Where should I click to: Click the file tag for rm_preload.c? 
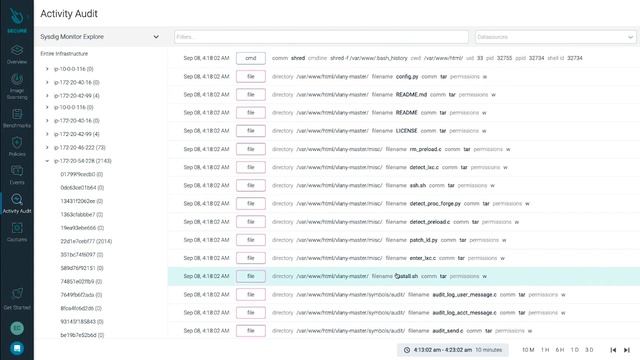tap(251, 149)
